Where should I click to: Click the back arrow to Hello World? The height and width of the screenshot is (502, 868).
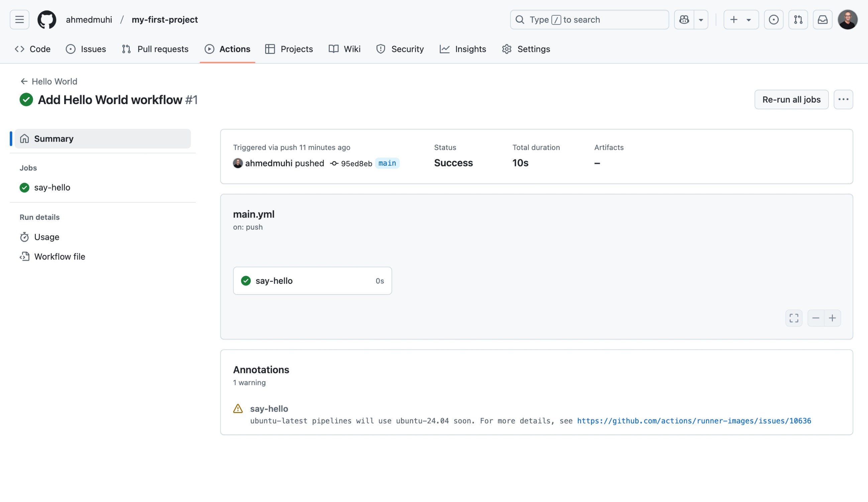coord(23,81)
